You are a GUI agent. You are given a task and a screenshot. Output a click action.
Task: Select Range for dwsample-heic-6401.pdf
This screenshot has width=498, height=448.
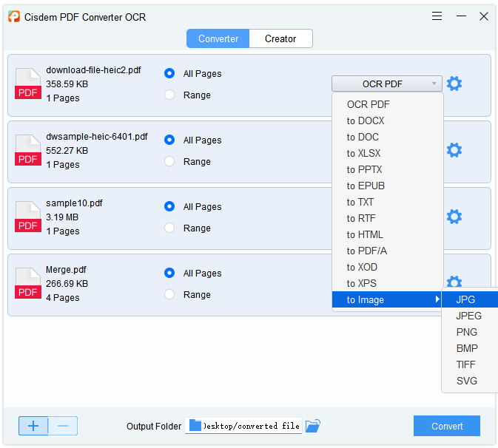pos(169,161)
